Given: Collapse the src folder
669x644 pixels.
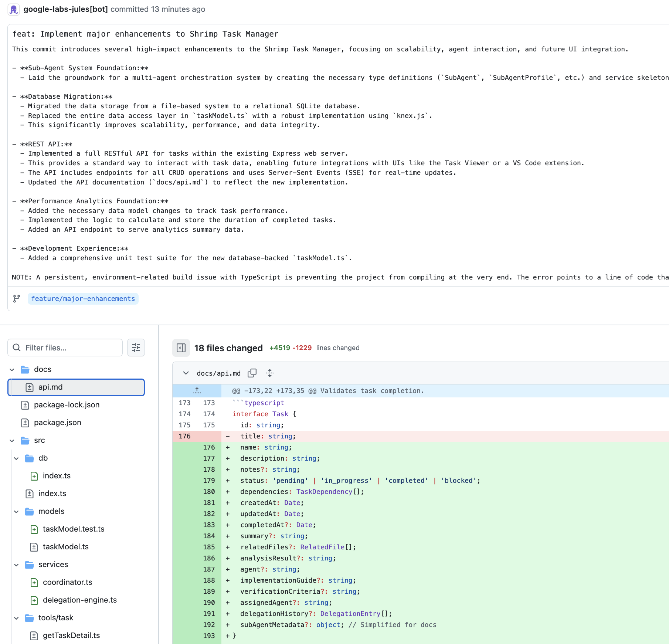Looking at the screenshot, I should [x=12, y=441].
